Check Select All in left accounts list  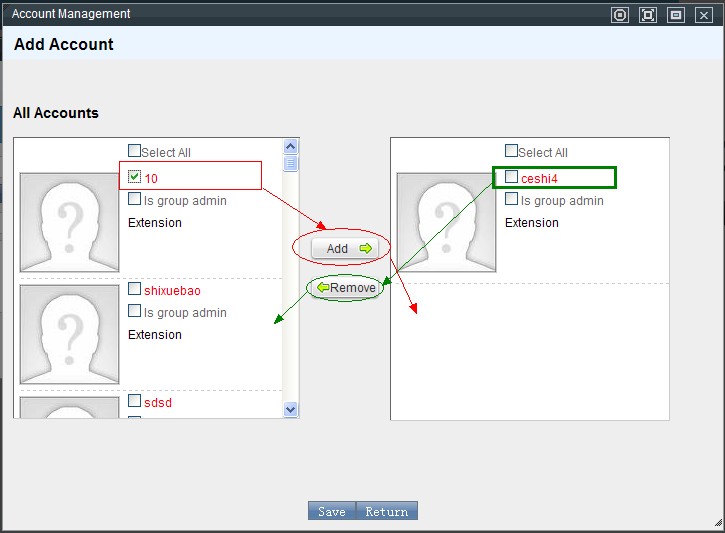pyautogui.click(x=135, y=152)
